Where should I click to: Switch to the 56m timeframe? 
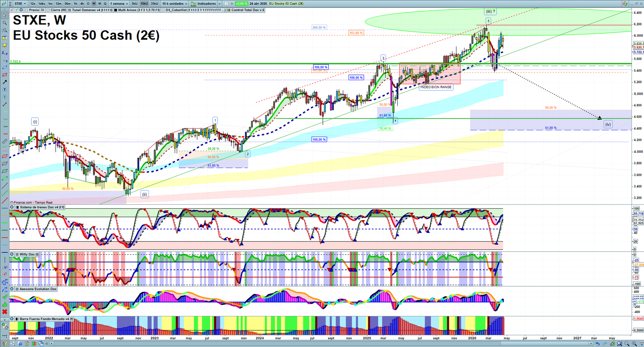tap(68, 4)
